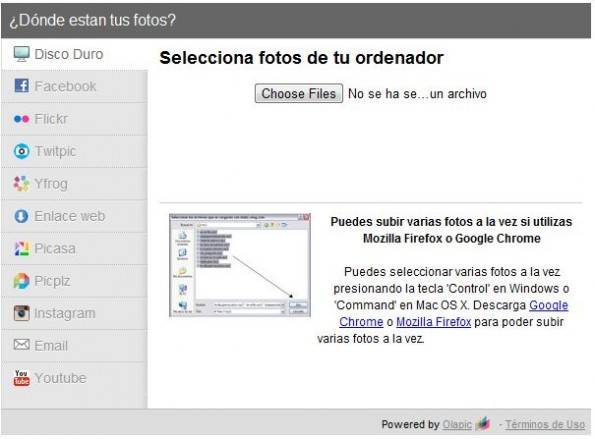Click the Picplz icon

click(21, 281)
